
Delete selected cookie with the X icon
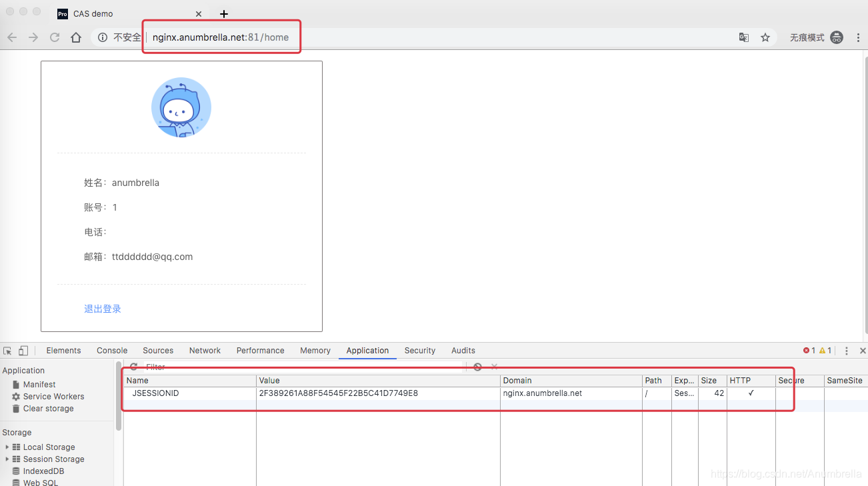click(x=494, y=367)
